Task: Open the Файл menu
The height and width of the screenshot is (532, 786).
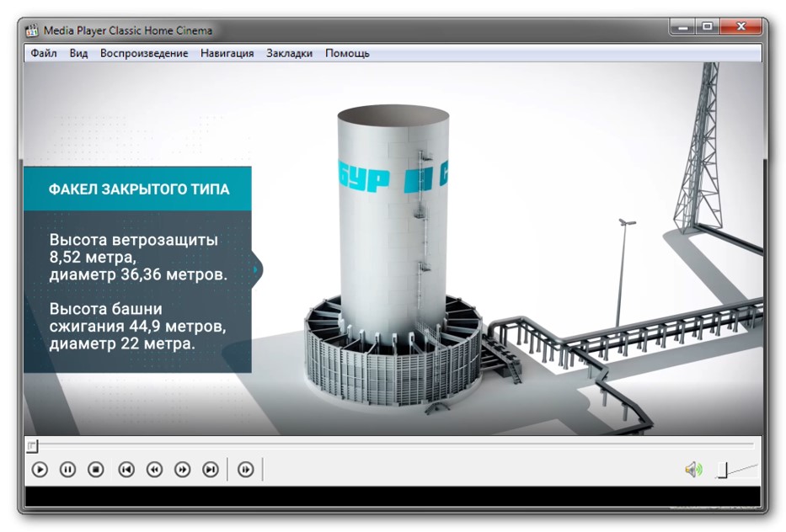Action: [x=44, y=53]
